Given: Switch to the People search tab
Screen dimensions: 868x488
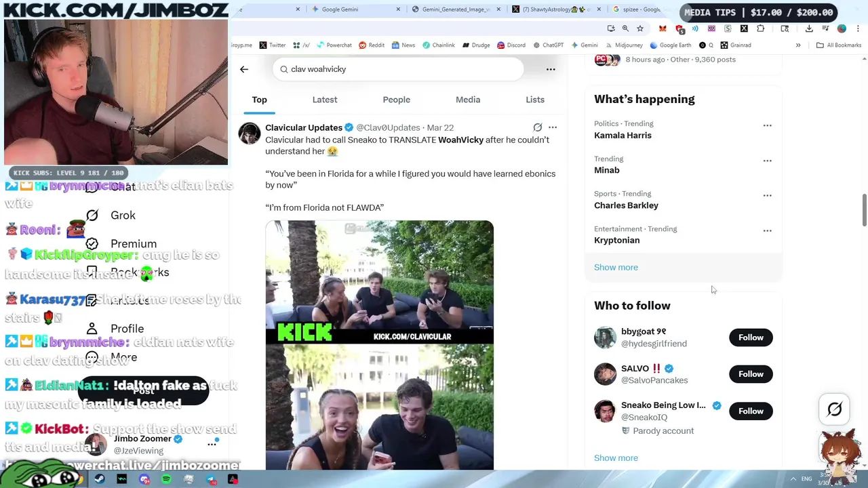Looking at the screenshot, I should point(397,100).
